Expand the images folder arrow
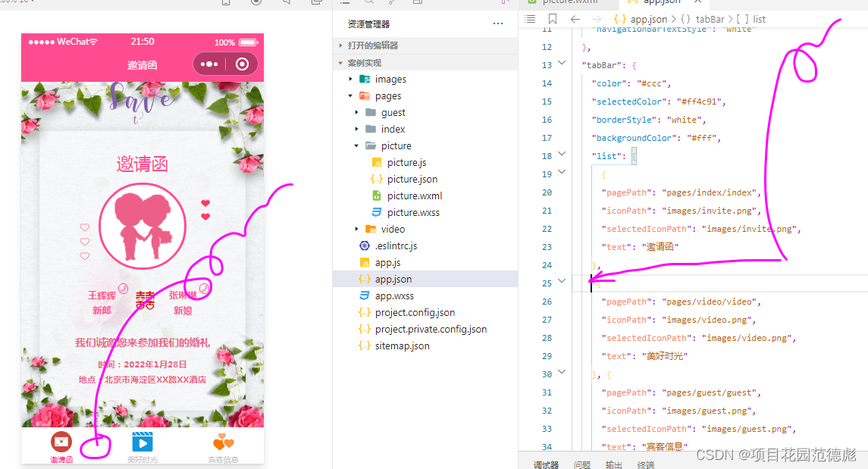 (x=350, y=79)
